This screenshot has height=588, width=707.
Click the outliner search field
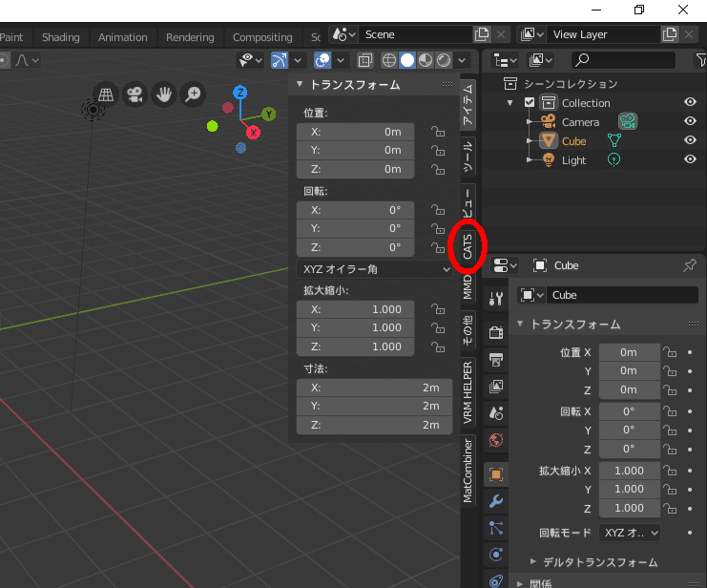pyautogui.click(x=623, y=59)
